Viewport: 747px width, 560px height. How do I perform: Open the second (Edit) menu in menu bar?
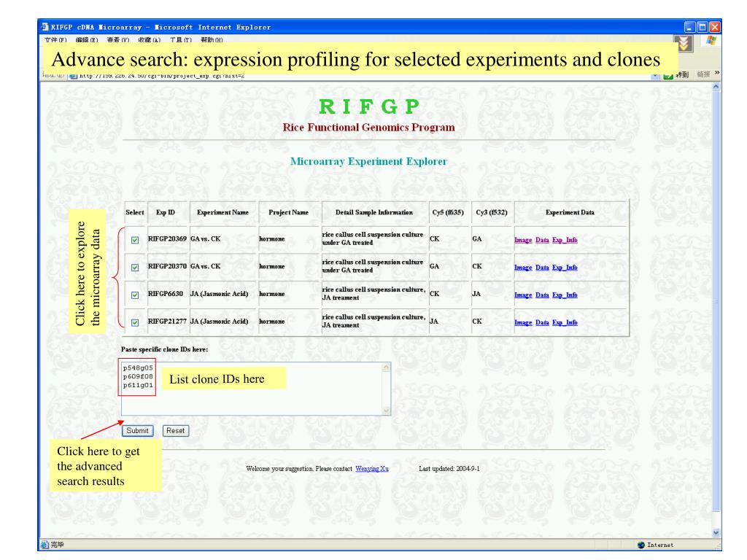click(87, 40)
